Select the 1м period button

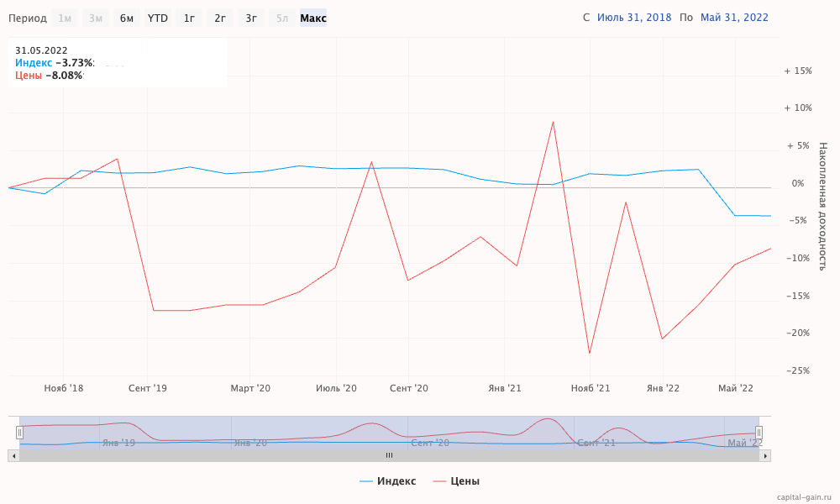click(65, 18)
